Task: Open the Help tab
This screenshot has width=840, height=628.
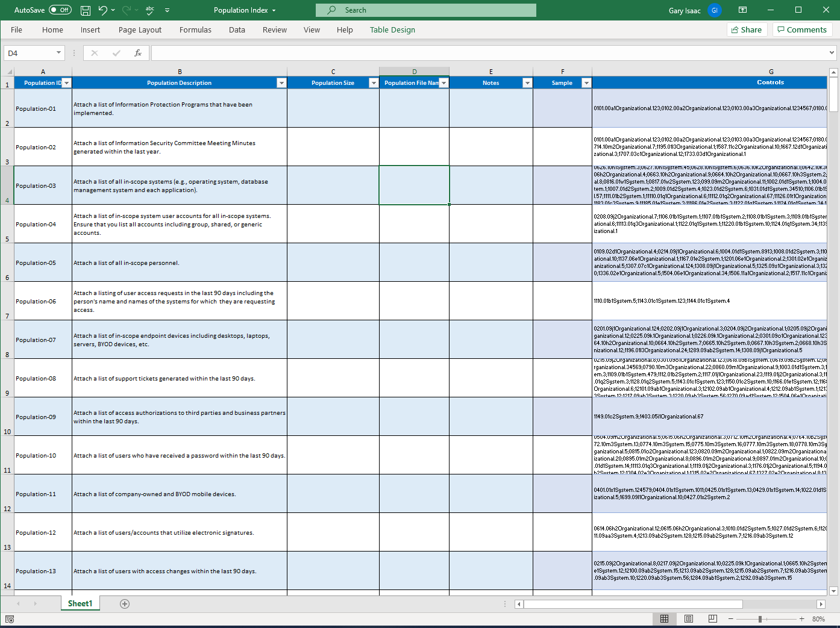Action: 345,30
